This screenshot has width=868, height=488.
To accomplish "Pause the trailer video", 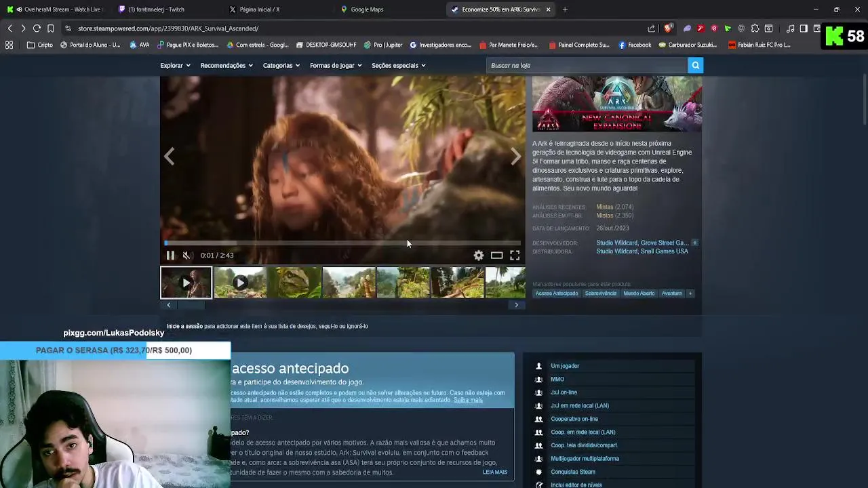I will pyautogui.click(x=170, y=256).
